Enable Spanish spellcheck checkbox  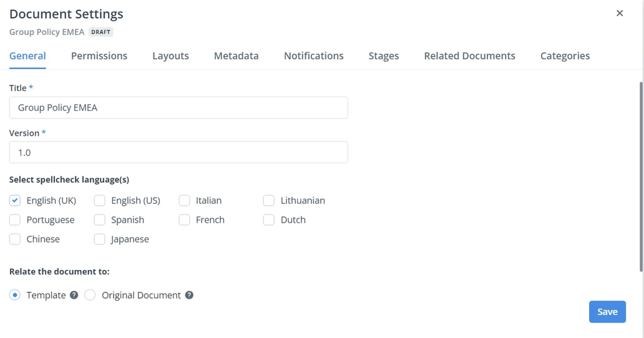pos(99,220)
